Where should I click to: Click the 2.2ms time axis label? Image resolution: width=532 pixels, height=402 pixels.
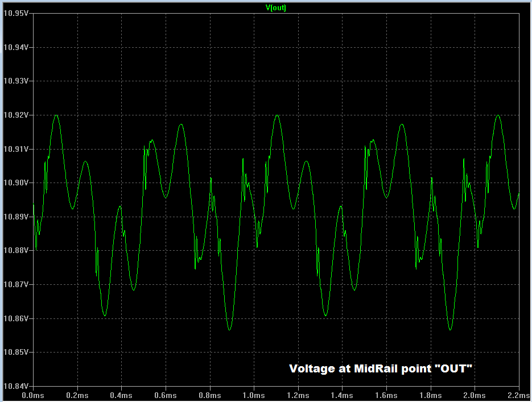(x=519, y=395)
